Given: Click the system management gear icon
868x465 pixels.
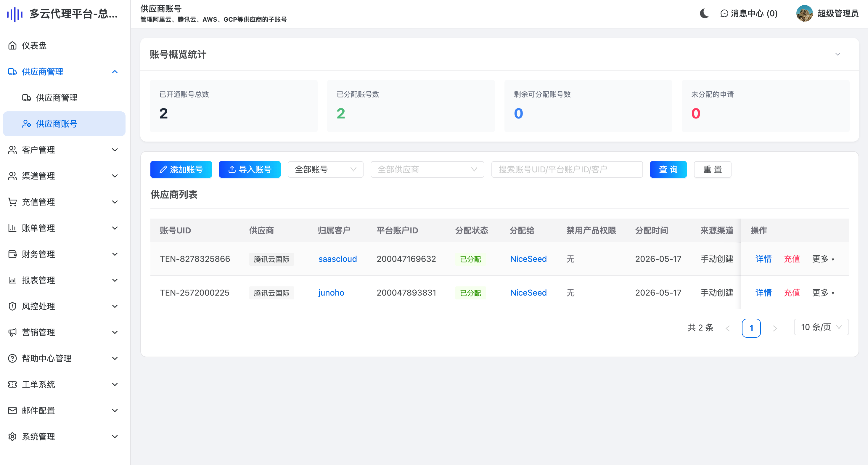Looking at the screenshot, I should click(12, 436).
